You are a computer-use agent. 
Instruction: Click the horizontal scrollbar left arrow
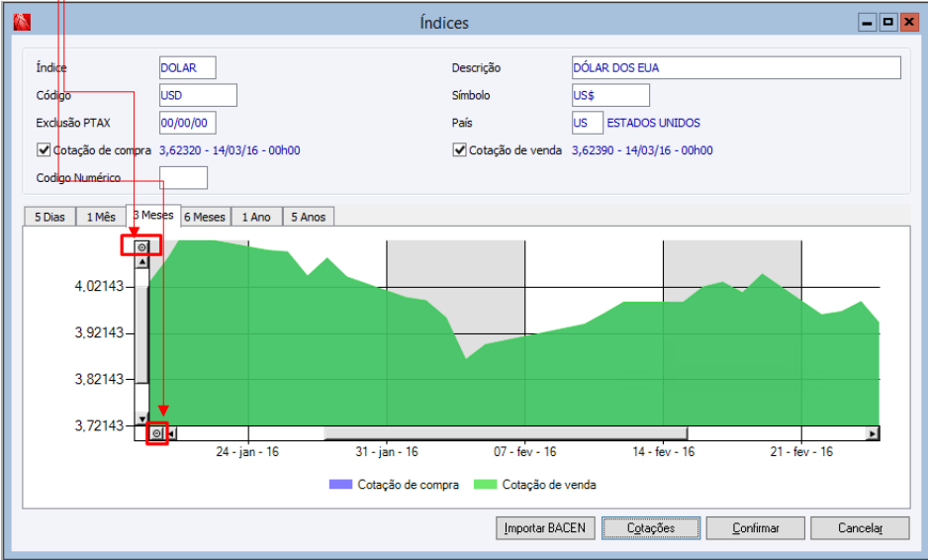[x=170, y=434]
